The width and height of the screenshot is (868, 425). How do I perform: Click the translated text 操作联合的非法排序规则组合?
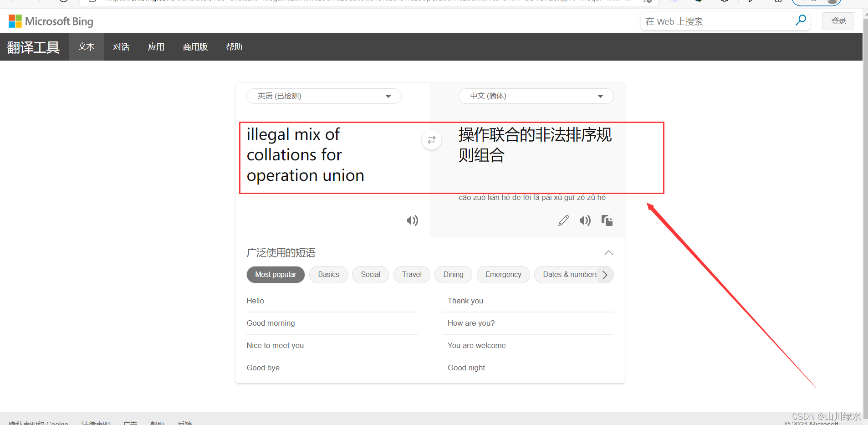pos(535,145)
